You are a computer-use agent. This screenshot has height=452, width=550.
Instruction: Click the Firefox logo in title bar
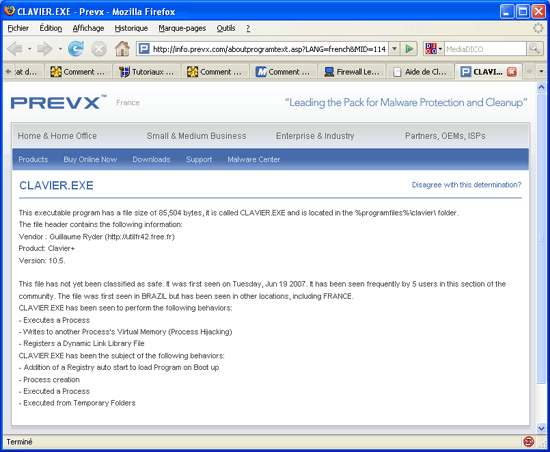pos(9,11)
